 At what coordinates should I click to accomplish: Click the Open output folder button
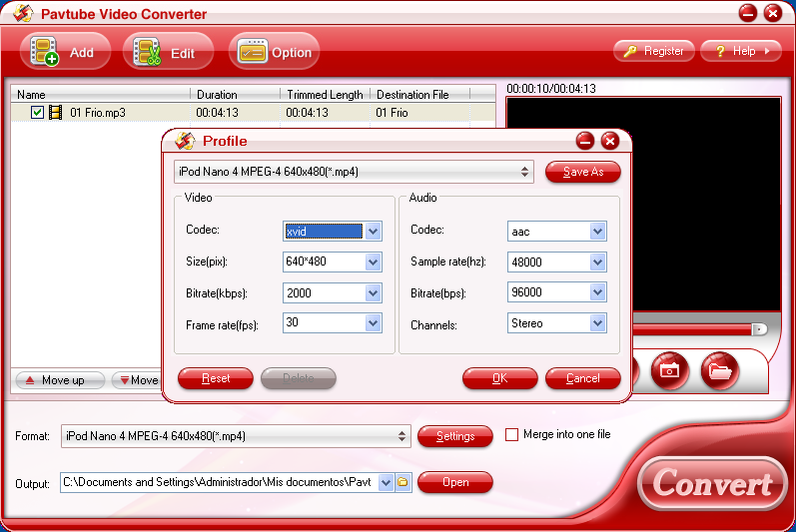[455, 482]
